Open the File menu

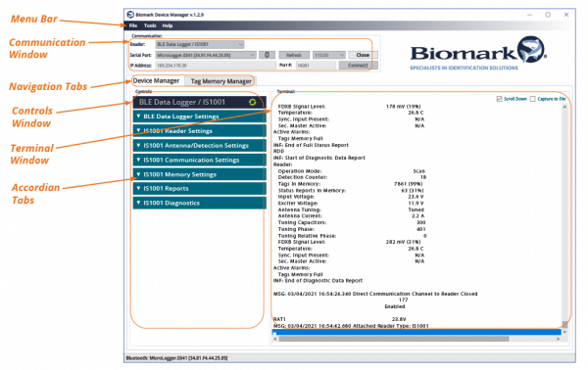pos(133,25)
